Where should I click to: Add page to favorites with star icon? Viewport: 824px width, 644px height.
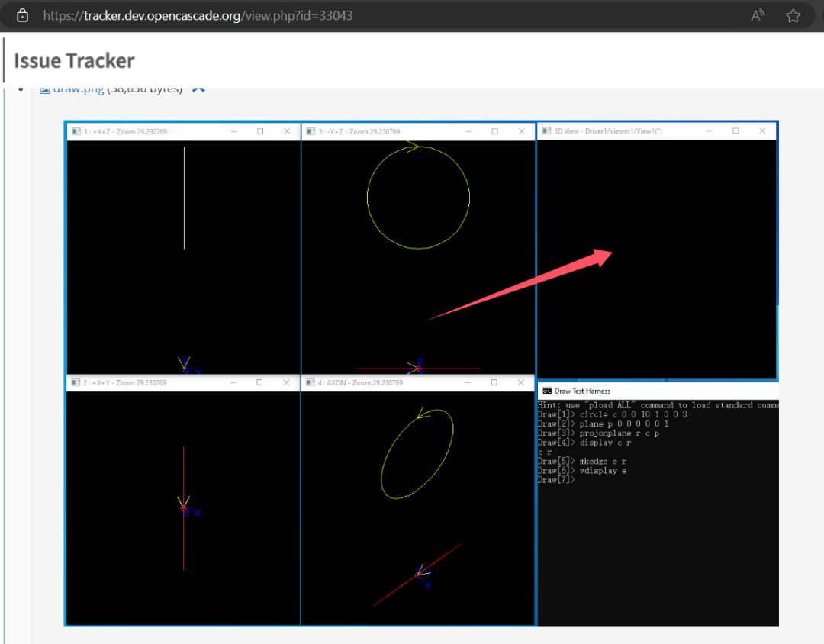(x=793, y=16)
